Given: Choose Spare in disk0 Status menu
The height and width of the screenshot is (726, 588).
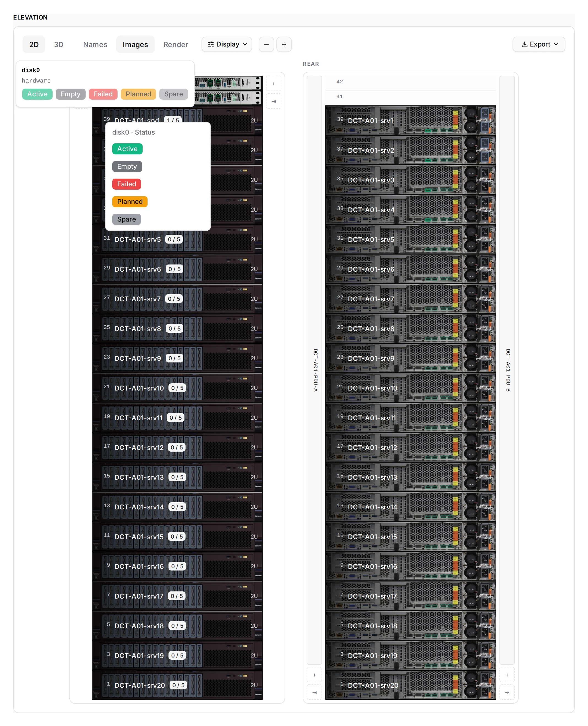Looking at the screenshot, I should pyautogui.click(x=126, y=219).
